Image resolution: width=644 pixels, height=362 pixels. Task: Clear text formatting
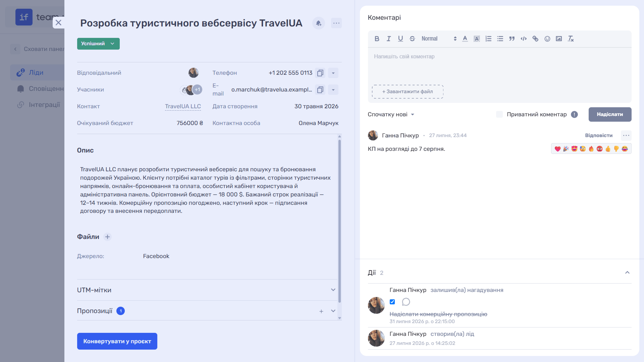[571, 39]
